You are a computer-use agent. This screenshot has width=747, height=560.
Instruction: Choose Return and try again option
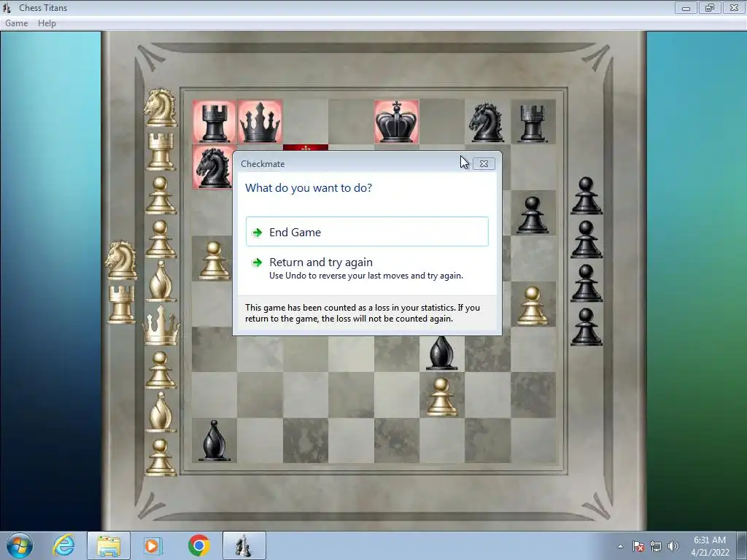(x=367, y=268)
